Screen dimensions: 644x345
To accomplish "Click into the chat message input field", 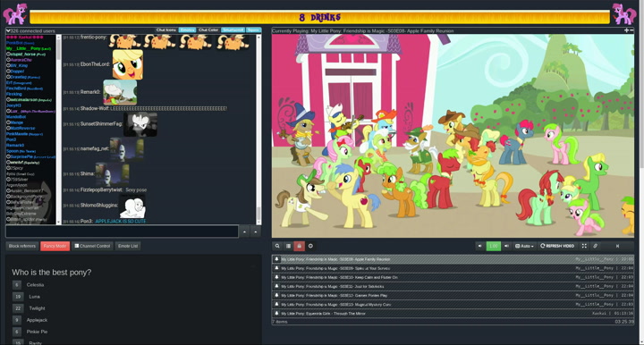I will point(122,231).
